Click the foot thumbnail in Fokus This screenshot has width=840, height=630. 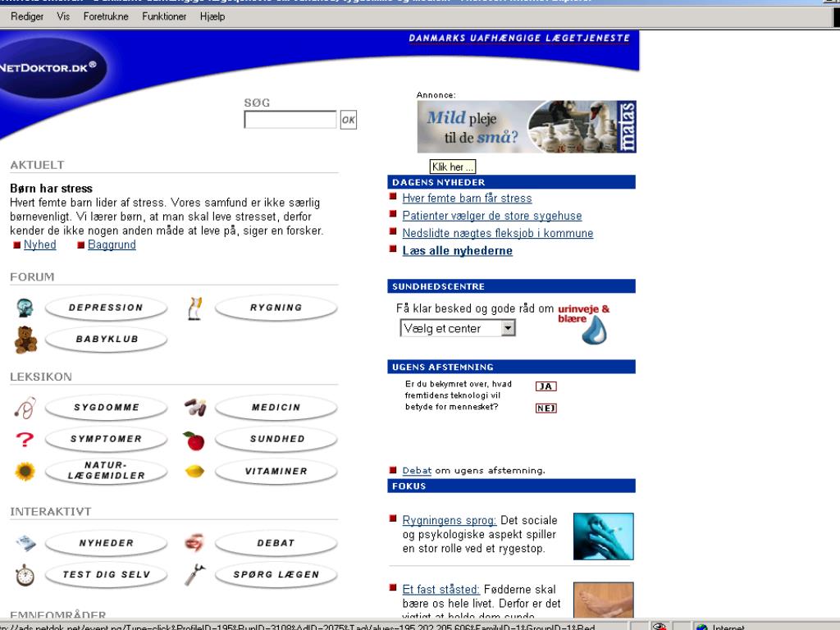coord(603,600)
